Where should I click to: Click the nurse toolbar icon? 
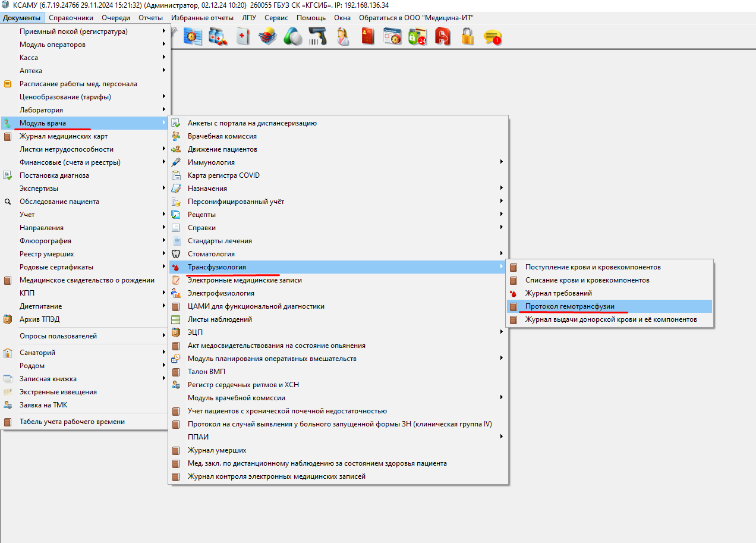(x=343, y=37)
